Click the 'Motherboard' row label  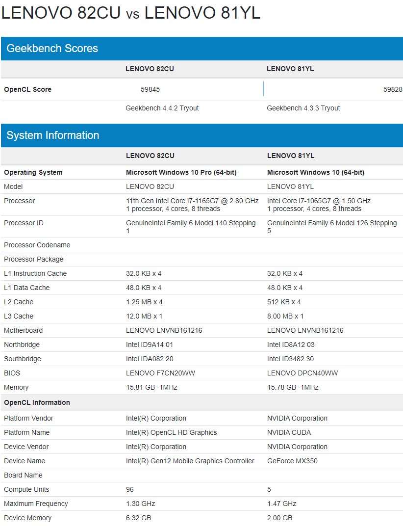click(x=24, y=330)
